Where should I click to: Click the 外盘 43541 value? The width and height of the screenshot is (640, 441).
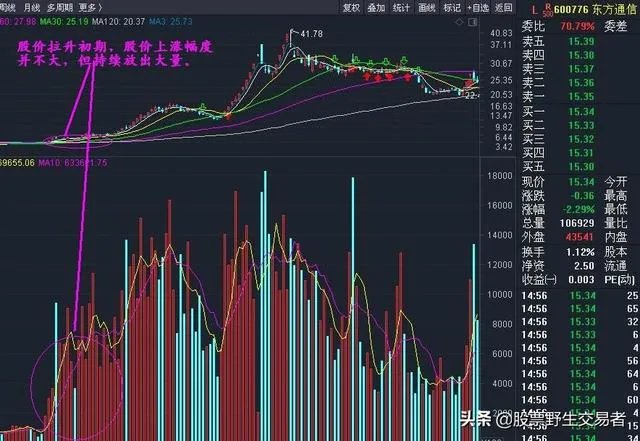[580, 237]
